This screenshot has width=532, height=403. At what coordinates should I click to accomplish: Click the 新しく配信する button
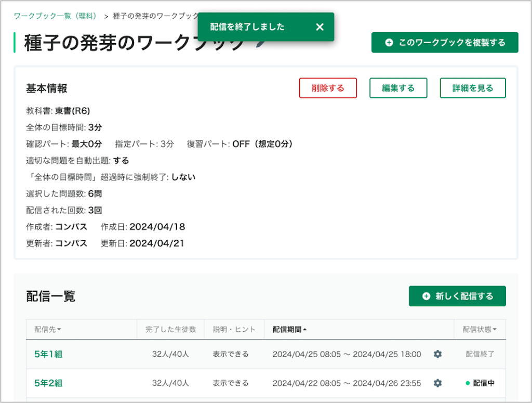tap(457, 296)
